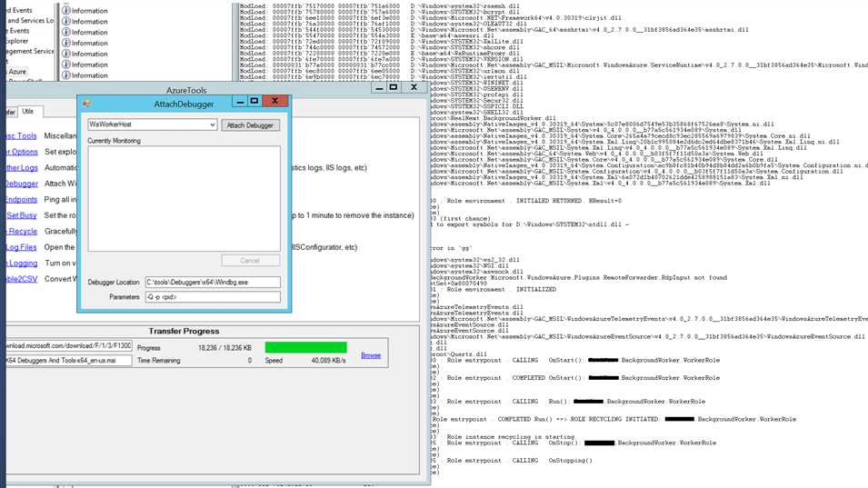Click the 'IISConfigurator, etc)' description text
Screen dimensions: 868x488
pyautogui.click(x=324, y=247)
